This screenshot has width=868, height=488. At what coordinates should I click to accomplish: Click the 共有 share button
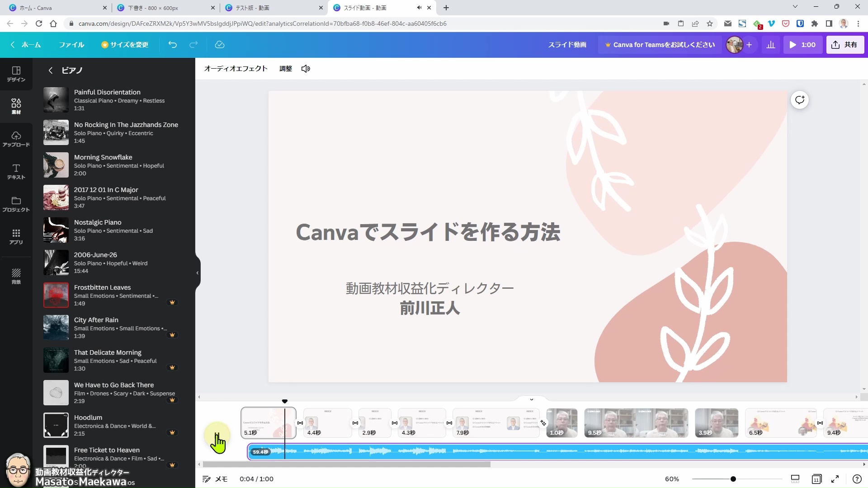tap(845, 45)
